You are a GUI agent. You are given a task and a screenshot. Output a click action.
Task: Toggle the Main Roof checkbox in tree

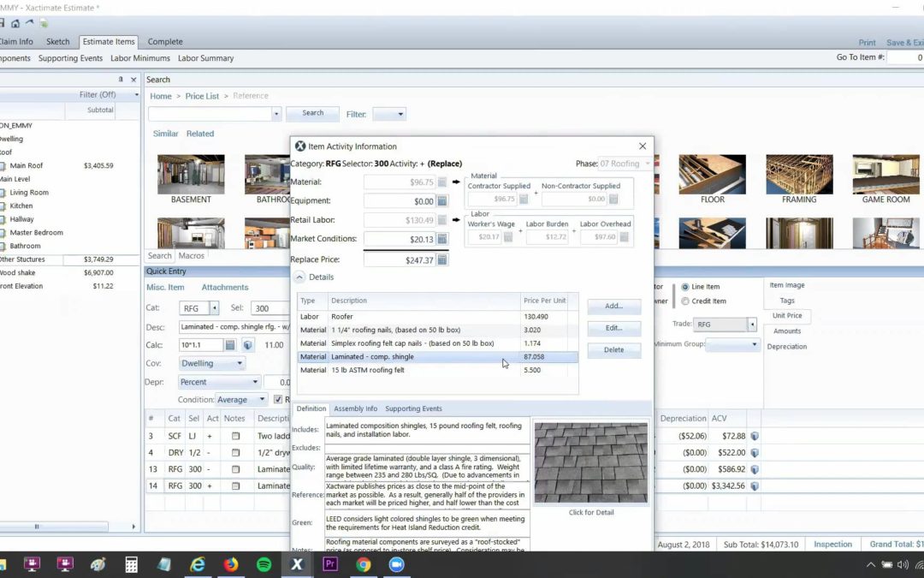pyautogui.click(x=3, y=166)
